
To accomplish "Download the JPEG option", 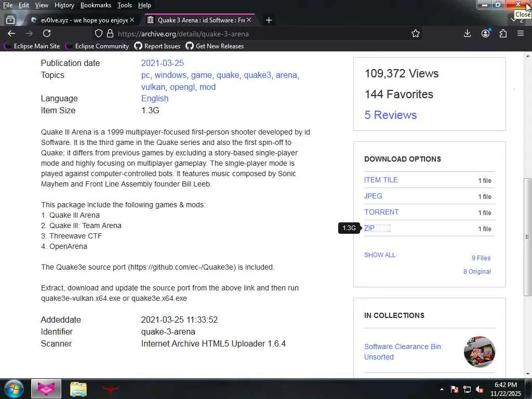I will (373, 196).
